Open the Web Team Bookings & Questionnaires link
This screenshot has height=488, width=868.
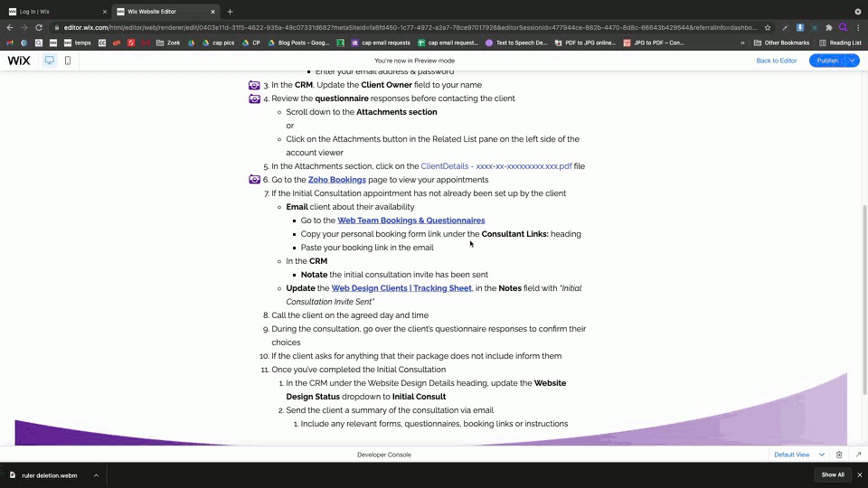coord(410,221)
